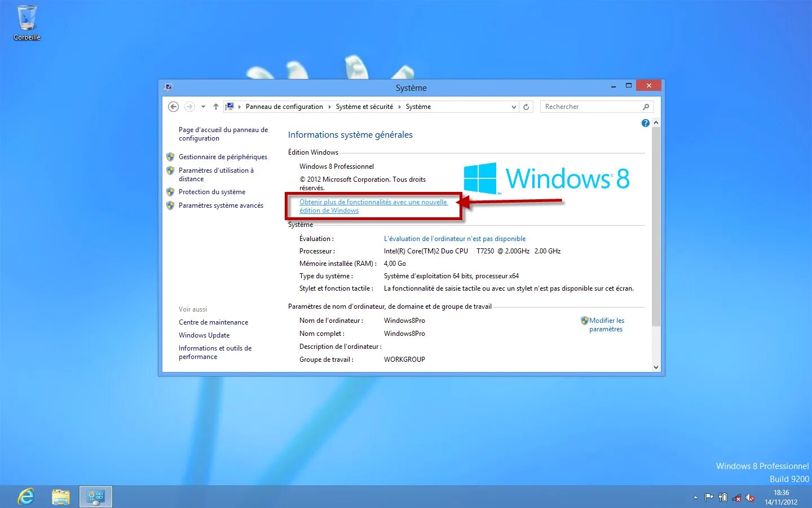812x508 pixels.
Task: Expand the address bar breadcrumb dropdown
Action: click(513, 106)
